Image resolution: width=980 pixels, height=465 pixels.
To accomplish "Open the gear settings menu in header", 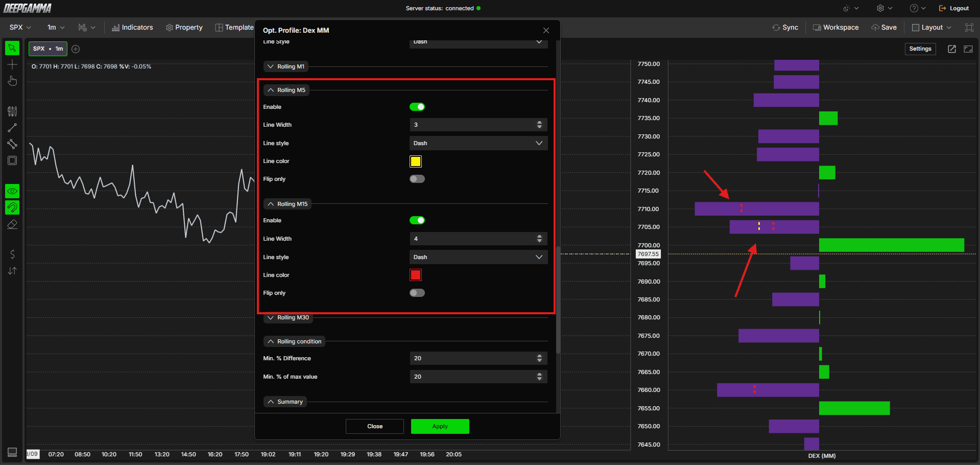I will (885, 8).
